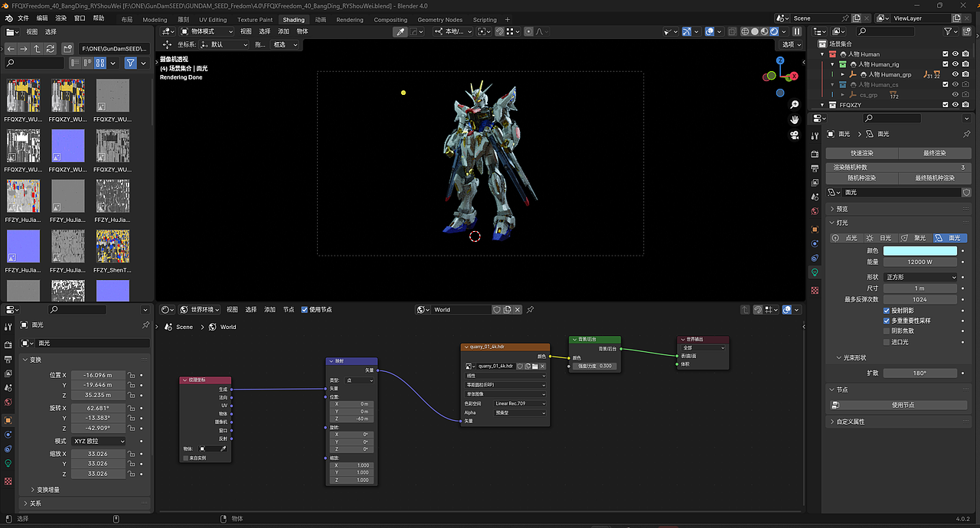Enable the 阴影焦散 checkbox
The width and height of the screenshot is (980, 528).
[887, 331]
